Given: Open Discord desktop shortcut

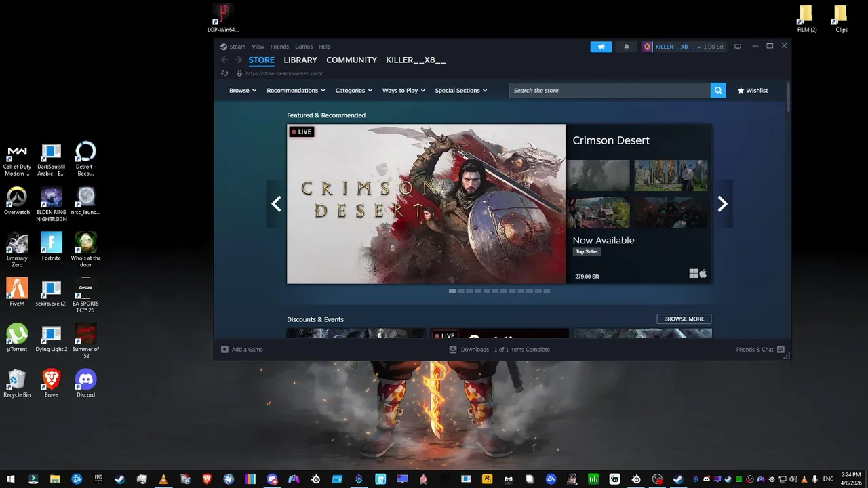Looking at the screenshot, I should [85, 384].
